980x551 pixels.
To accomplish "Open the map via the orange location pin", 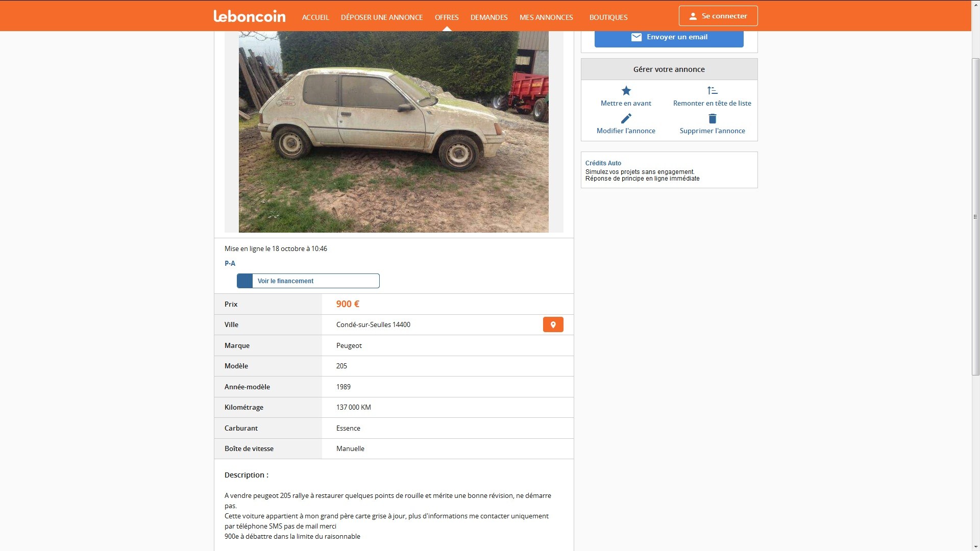I will click(553, 324).
